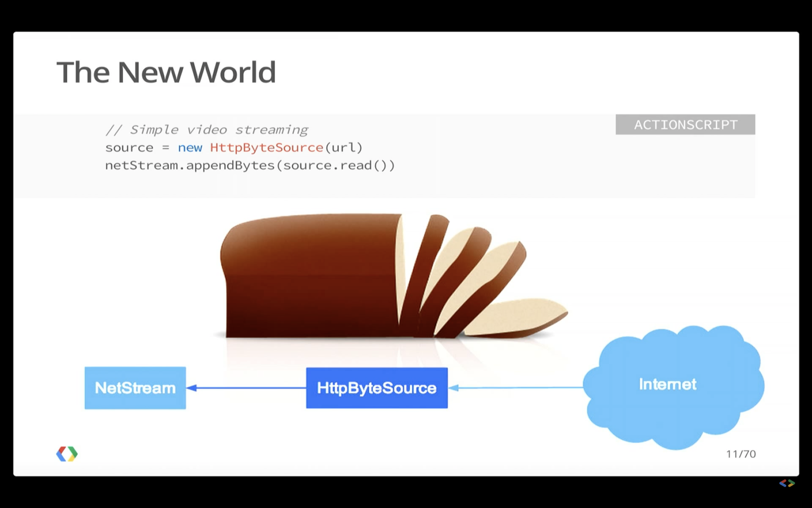
Task: Click the source variable starting line two
Action: (129, 148)
